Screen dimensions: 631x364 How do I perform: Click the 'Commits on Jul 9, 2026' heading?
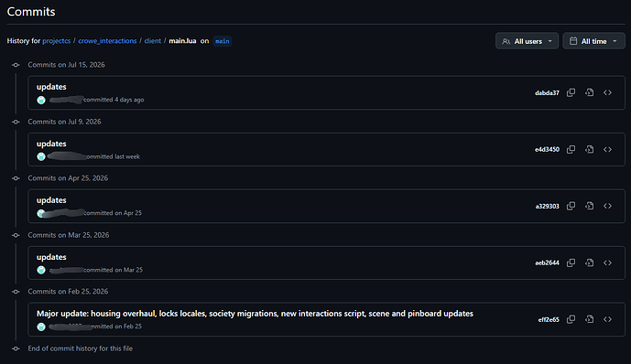point(64,122)
